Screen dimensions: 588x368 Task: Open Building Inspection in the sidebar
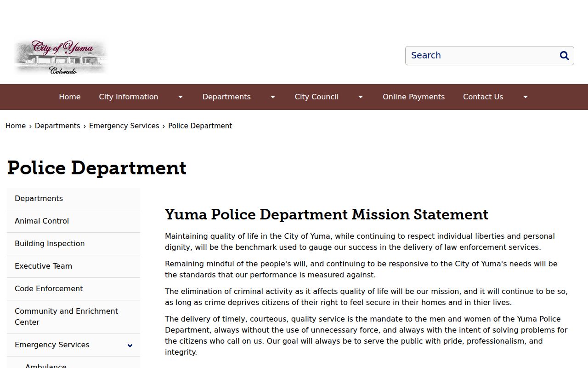(73, 244)
